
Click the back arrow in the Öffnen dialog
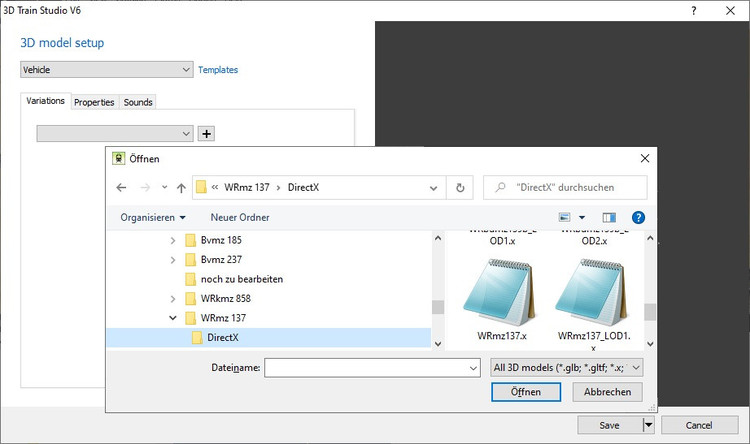121,188
